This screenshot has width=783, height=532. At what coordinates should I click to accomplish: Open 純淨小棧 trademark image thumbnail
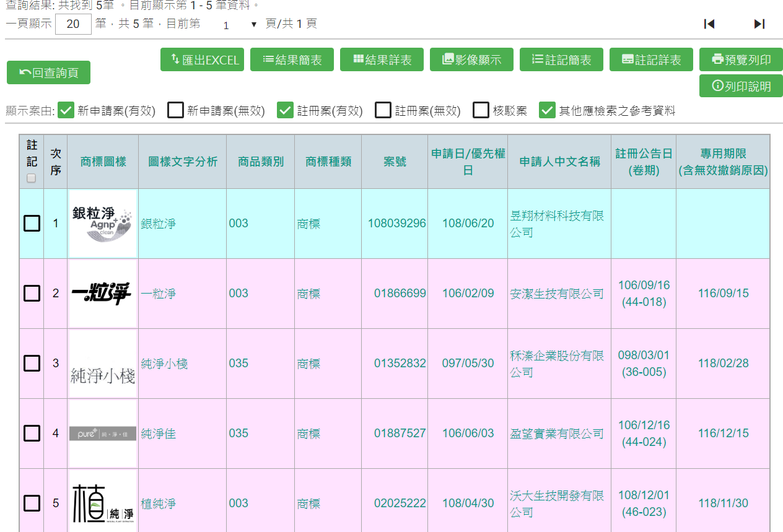[x=103, y=364]
